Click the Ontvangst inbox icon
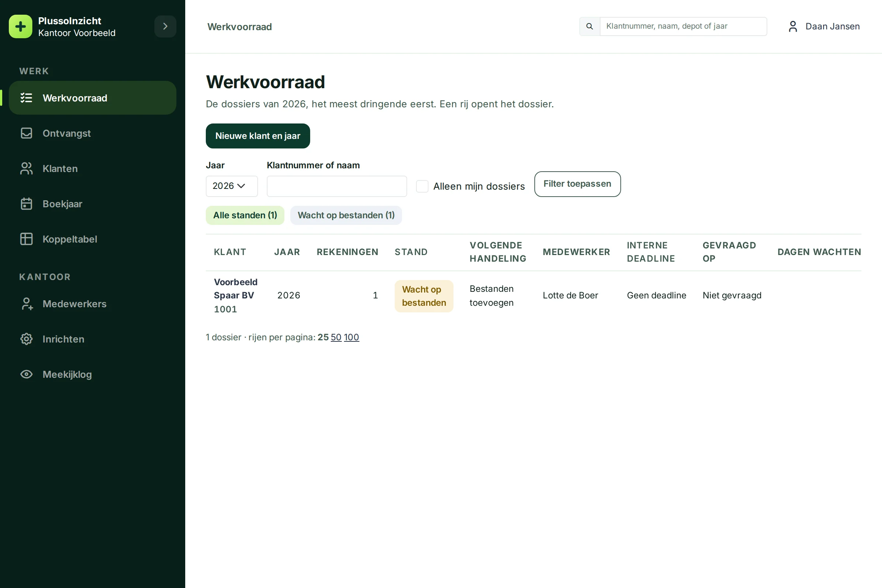Image resolution: width=882 pixels, height=588 pixels. click(x=26, y=133)
